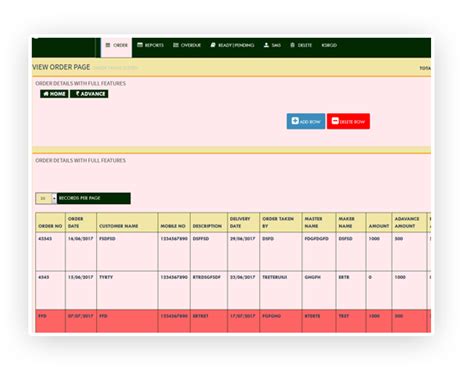474x367 pixels.
Task: Select master name GHGFH cell
Action: click(319, 290)
